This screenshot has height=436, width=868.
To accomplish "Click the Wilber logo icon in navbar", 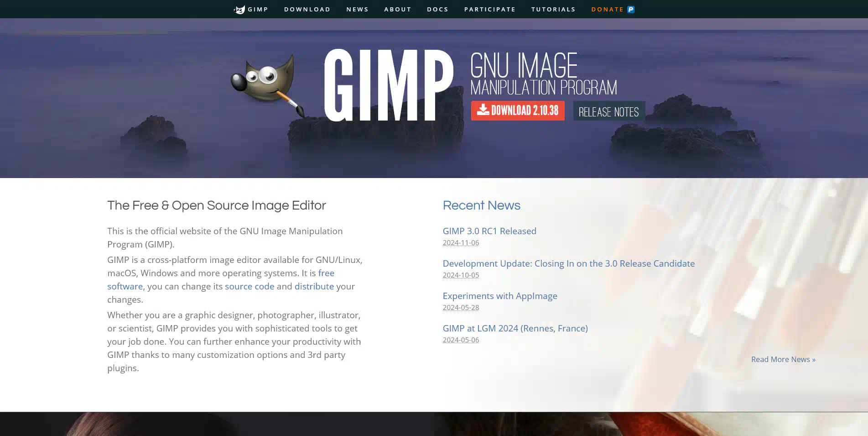I will [x=239, y=10].
